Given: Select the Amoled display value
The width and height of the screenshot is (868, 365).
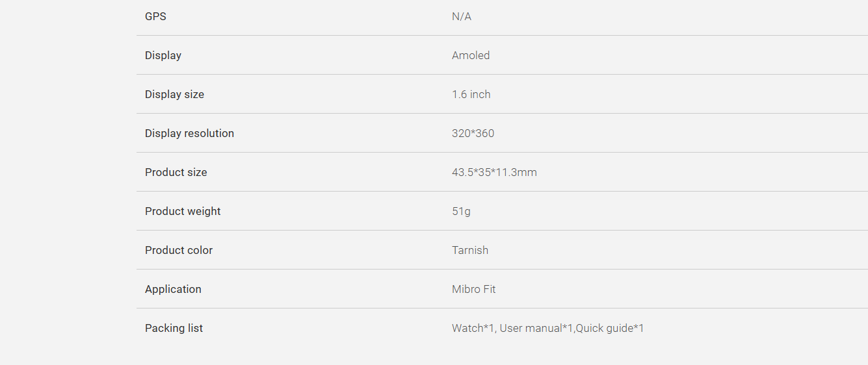Looking at the screenshot, I should pos(471,55).
